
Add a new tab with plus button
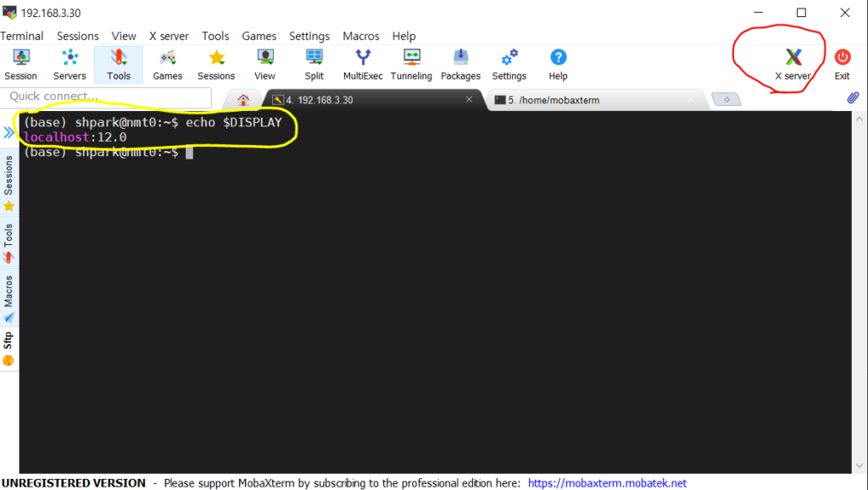[x=726, y=100]
